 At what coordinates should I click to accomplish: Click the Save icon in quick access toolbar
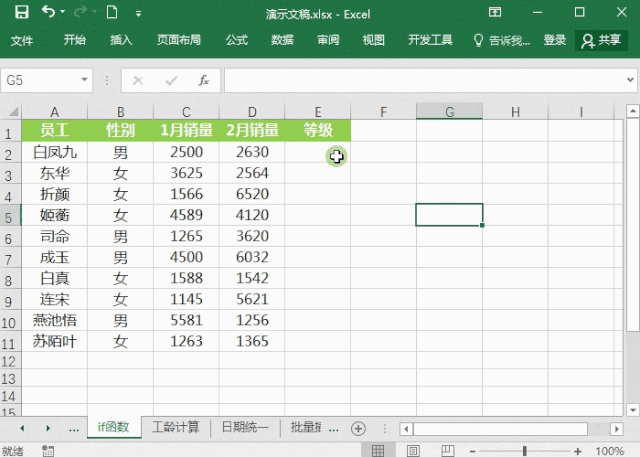pyautogui.click(x=22, y=13)
